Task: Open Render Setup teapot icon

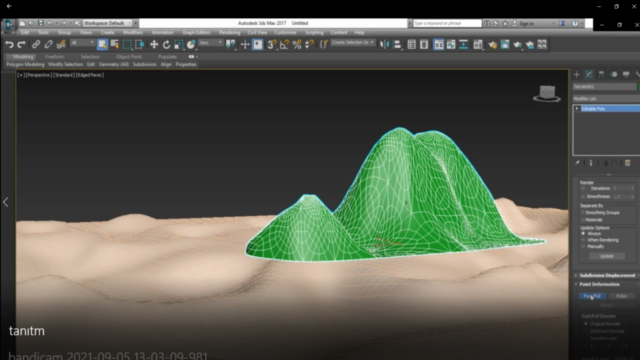Action: (x=493, y=44)
